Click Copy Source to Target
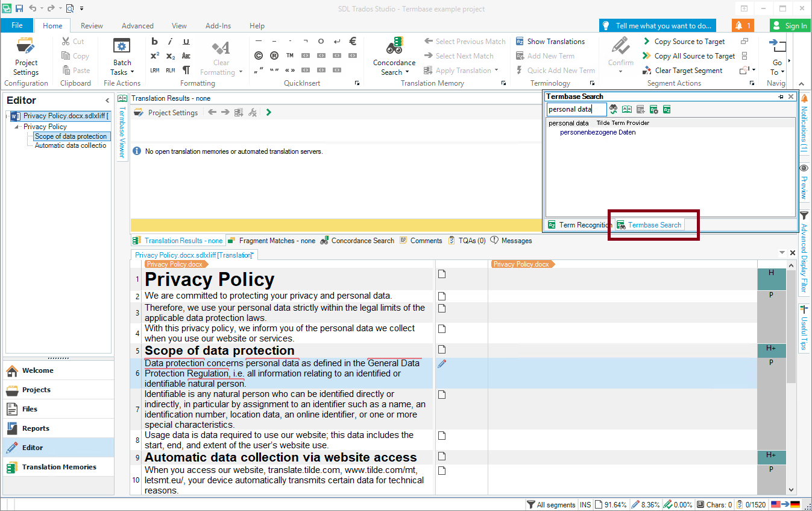Image resolution: width=812 pixels, height=511 pixels. [684, 42]
